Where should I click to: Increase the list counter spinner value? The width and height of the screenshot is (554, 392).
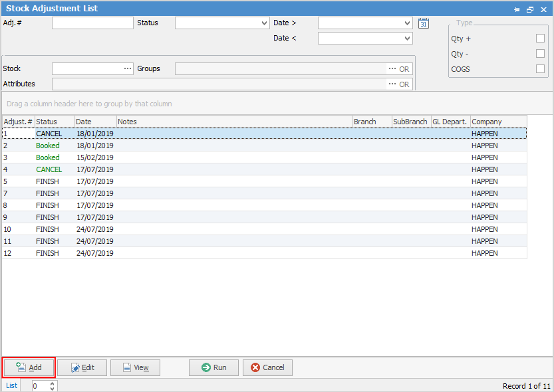click(x=53, y=383)
